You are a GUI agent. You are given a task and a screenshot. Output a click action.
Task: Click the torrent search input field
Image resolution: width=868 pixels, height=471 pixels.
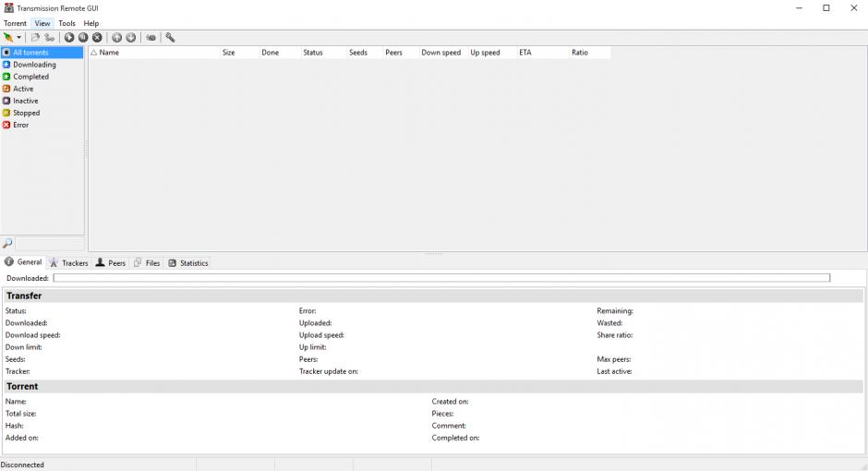click(x=49, y=244)
